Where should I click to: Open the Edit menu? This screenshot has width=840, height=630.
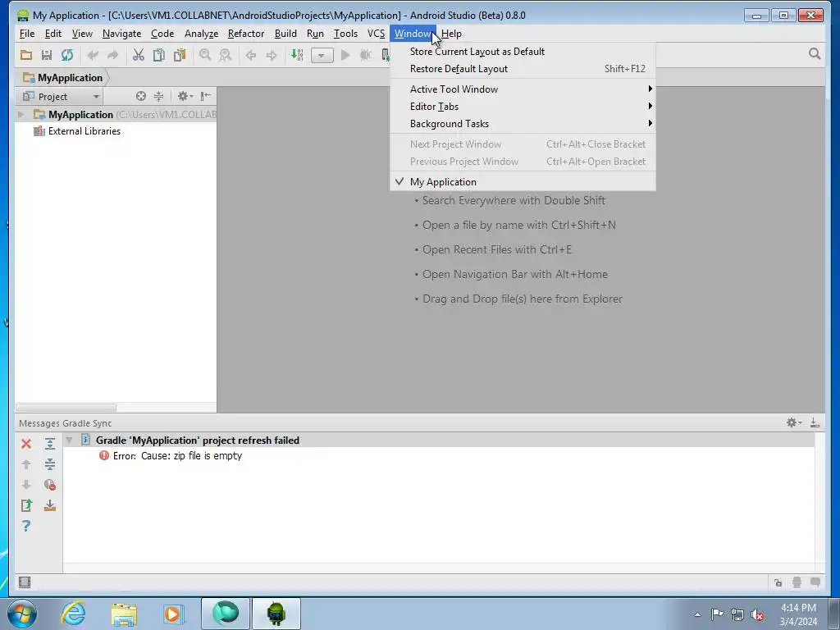[x=53, y=33]
